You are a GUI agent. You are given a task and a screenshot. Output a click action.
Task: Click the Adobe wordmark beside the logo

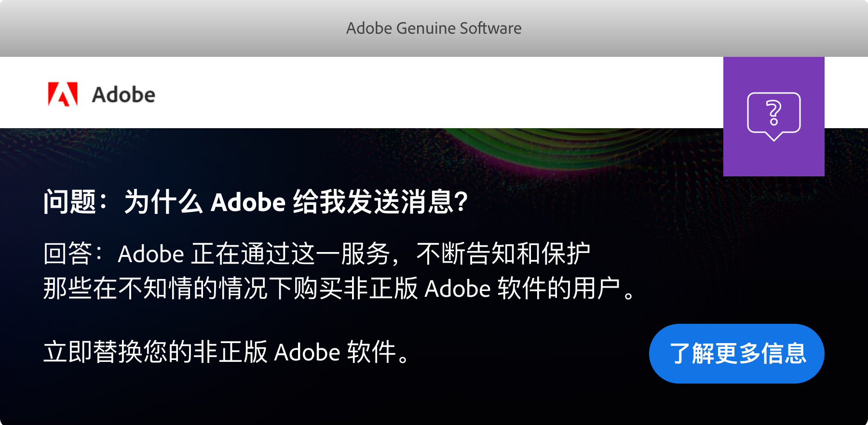tap(123, 95)
